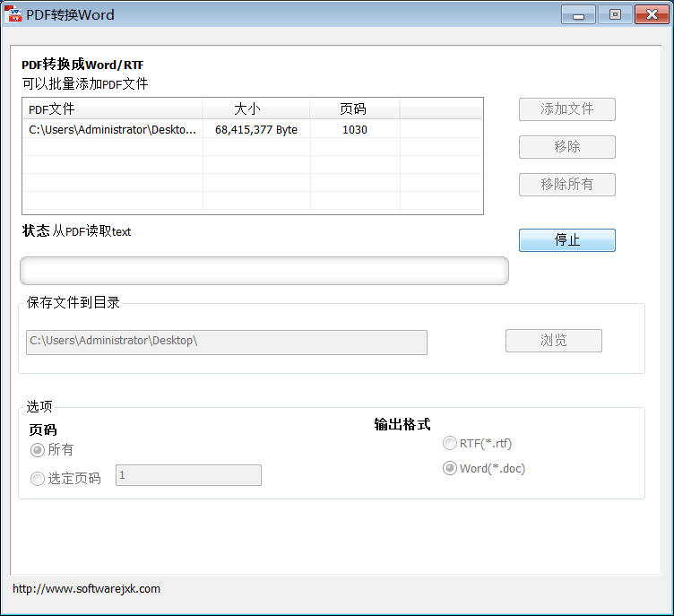Image resolution: width=674 pixels, height=616 pixels.
Task: Click the 添加文件 button
Action: pos(567,109)
